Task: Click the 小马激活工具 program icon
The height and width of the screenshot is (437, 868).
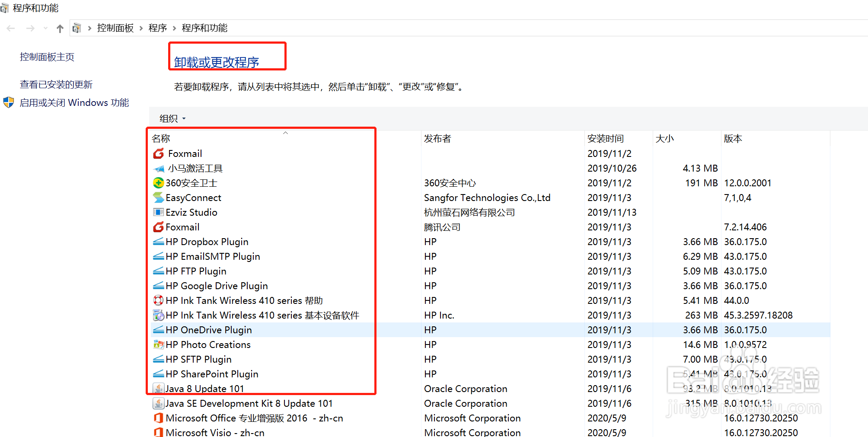Action: coord(159,169)
